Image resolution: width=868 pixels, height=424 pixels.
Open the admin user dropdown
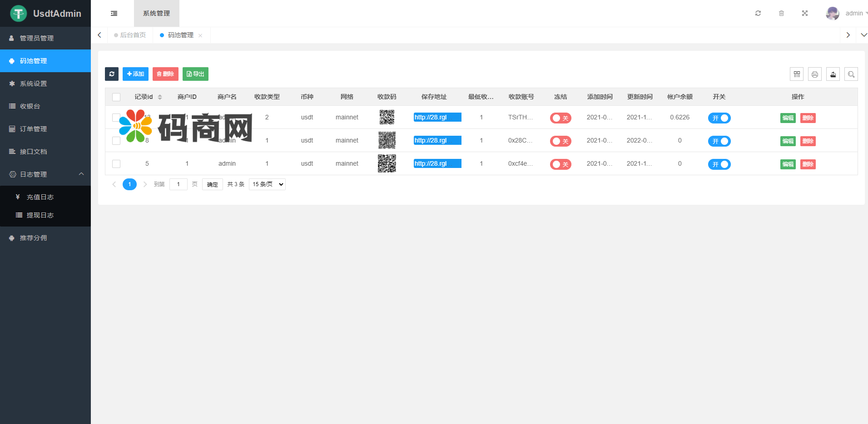pyautogui.click(x=847, y=13)
